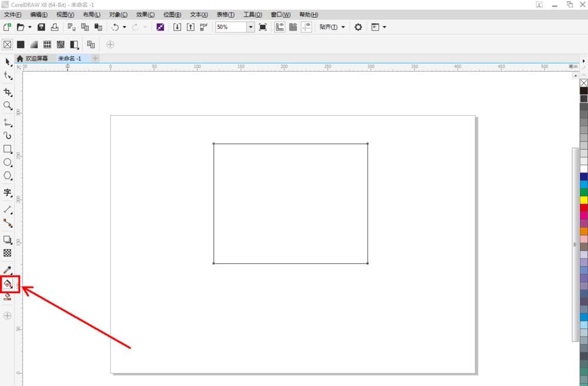
Task: Open the 贴齐 snap-to dropdown
Action: 332,27
